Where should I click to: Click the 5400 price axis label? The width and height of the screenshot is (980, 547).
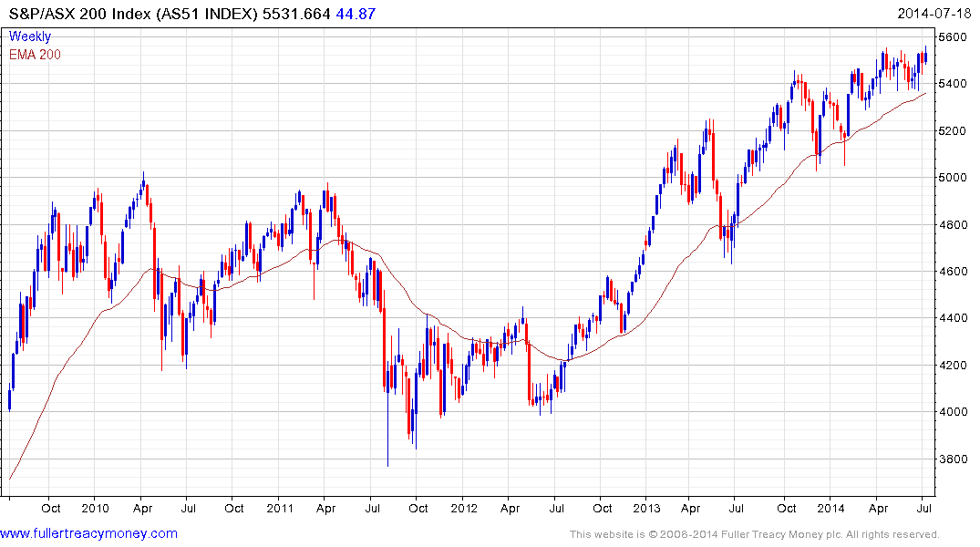click(x=953, y=84)
